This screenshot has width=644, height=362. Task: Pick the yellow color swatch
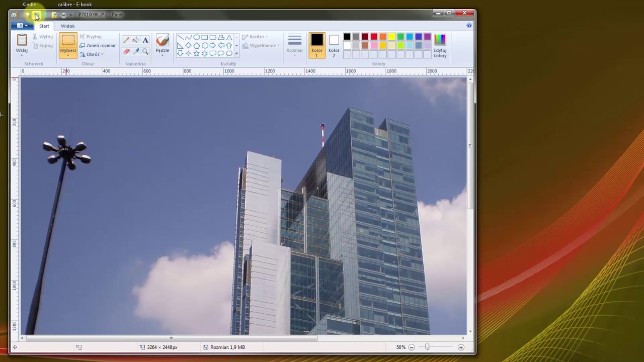[x=391, y=37]
